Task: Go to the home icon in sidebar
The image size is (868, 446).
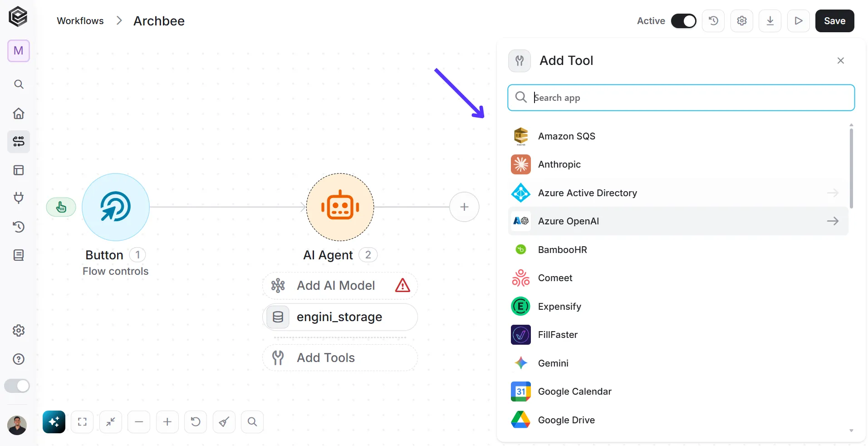Action: pos(19,113)
